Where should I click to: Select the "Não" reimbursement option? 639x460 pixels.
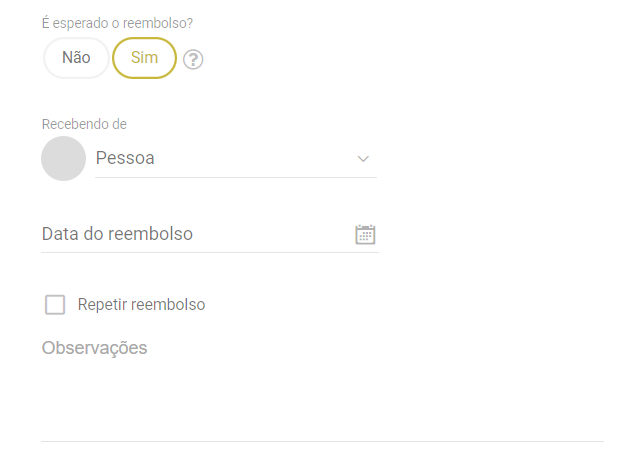pos(76,58)
